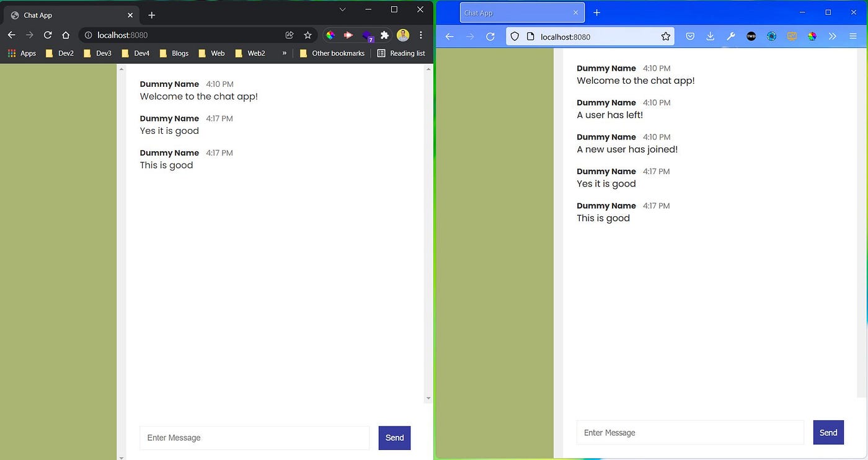Click the localhost:8080 address bar in Firefox

(x=590, y=37)
